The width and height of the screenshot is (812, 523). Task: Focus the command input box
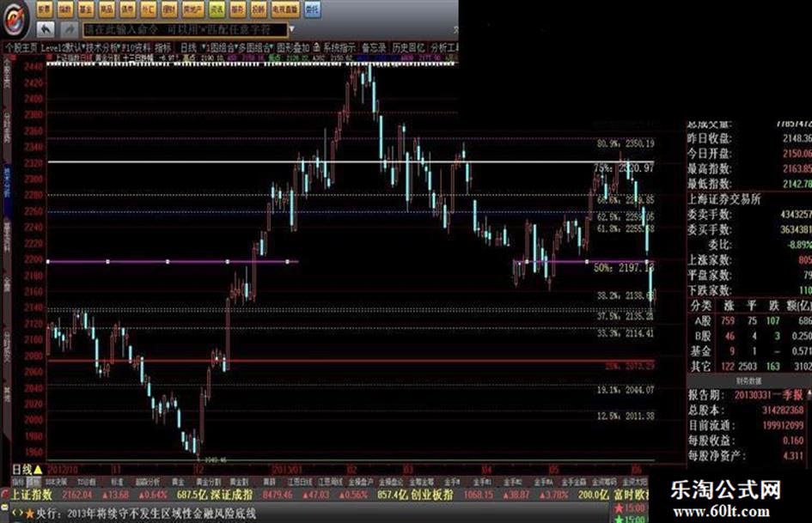pyautogui.click(x=185, y=29)
